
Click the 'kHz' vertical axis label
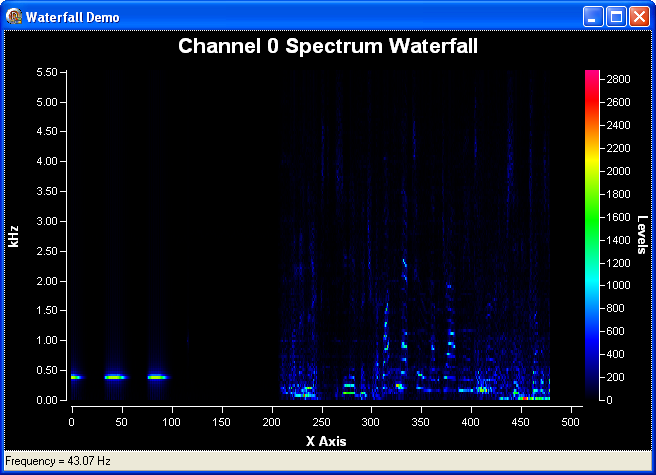tap(13, 236)
